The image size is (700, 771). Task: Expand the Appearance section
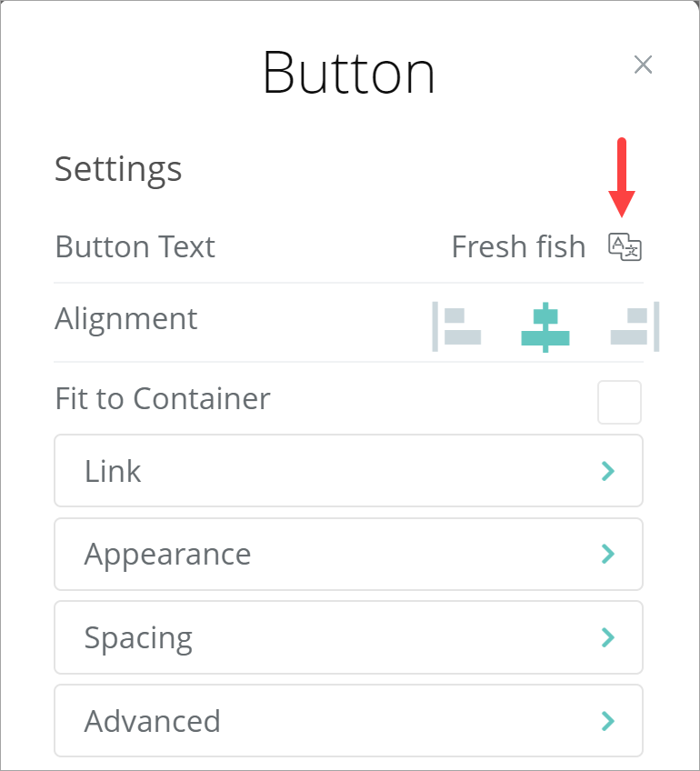pos(348,554)
